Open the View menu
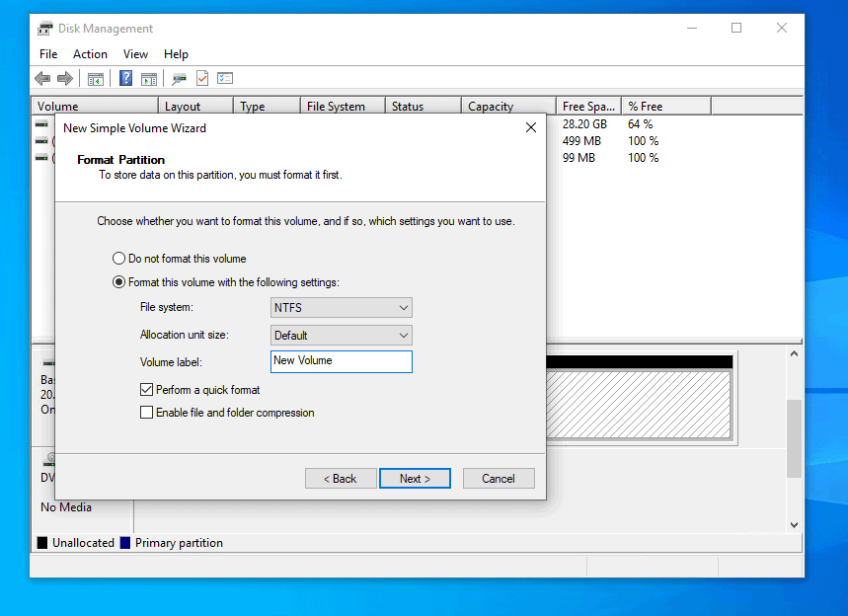 coord(135,54)
